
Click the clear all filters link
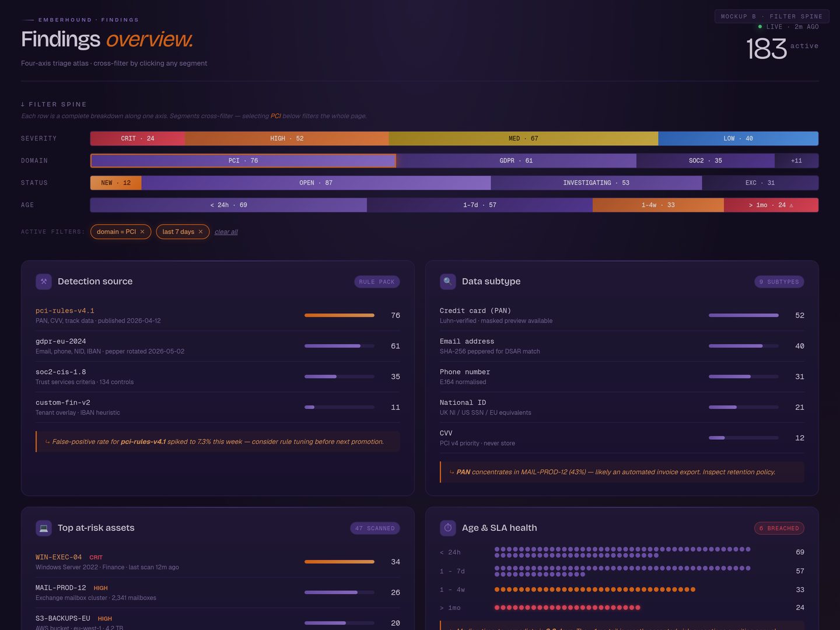(226, 232)
